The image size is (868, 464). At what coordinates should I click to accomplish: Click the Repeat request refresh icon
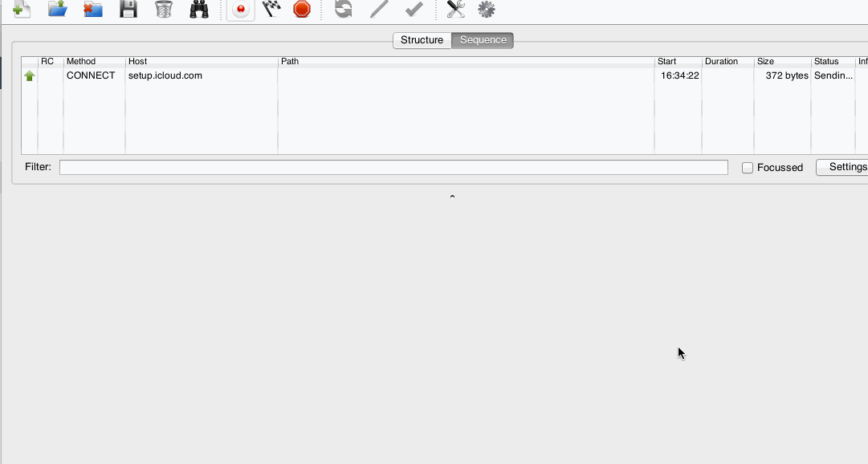pos(343,9)
